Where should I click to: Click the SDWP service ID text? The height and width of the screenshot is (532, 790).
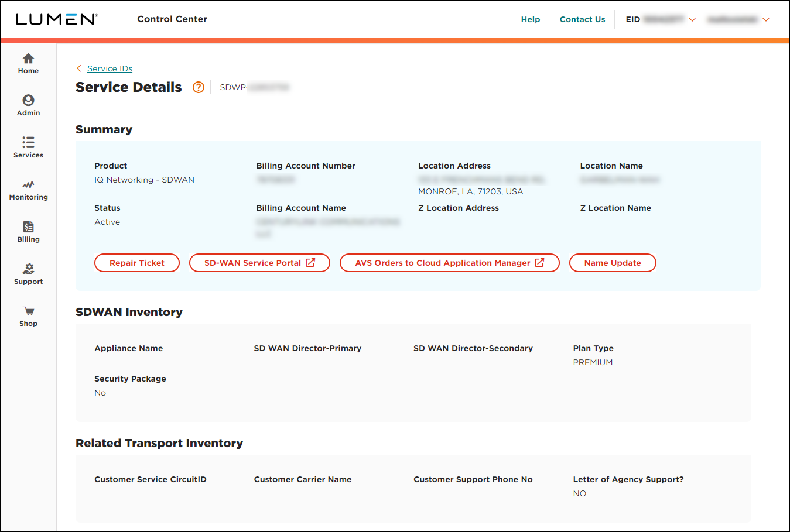point(255,87)
